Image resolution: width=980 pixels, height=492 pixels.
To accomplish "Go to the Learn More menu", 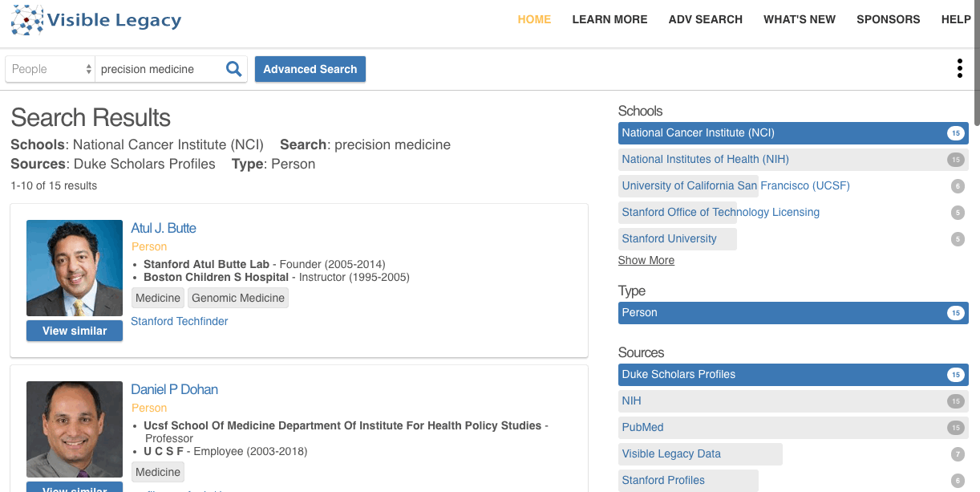I will pos(609,19).
